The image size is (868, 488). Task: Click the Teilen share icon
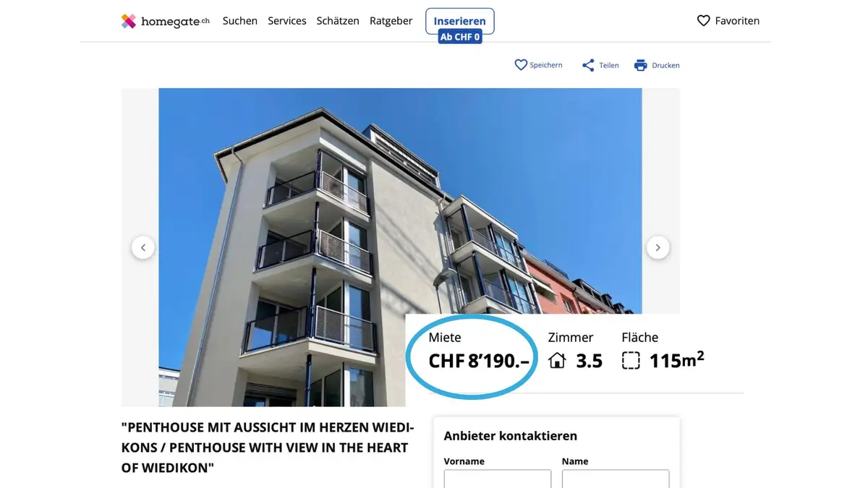click(x=588, y=65)
